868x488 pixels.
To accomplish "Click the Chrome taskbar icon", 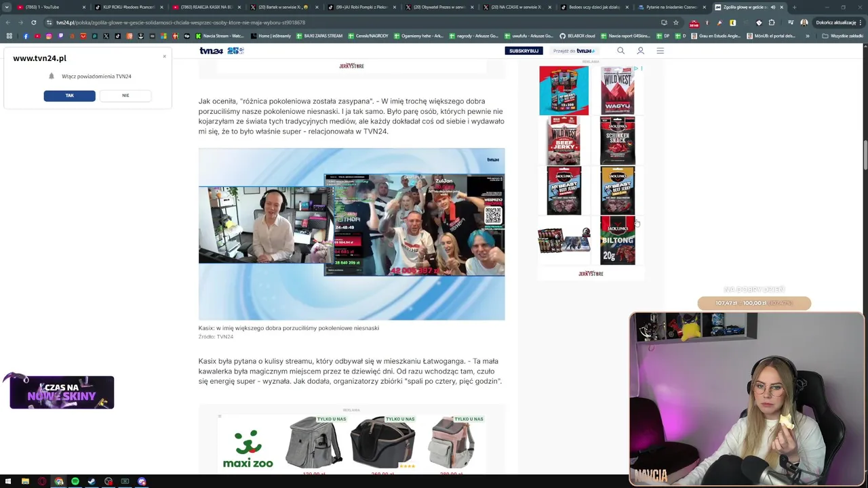I will pyautogui.click(x=58, y=481).
